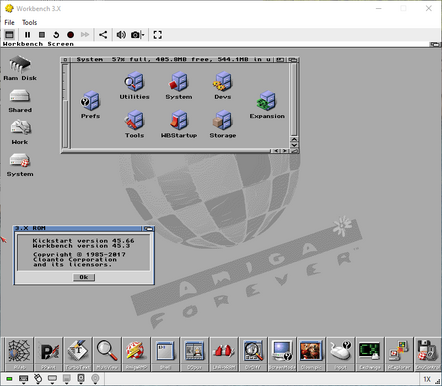The image size is (442, 386).
Task: Open the System drawer inside System window
Action: [x=179, y=86]
